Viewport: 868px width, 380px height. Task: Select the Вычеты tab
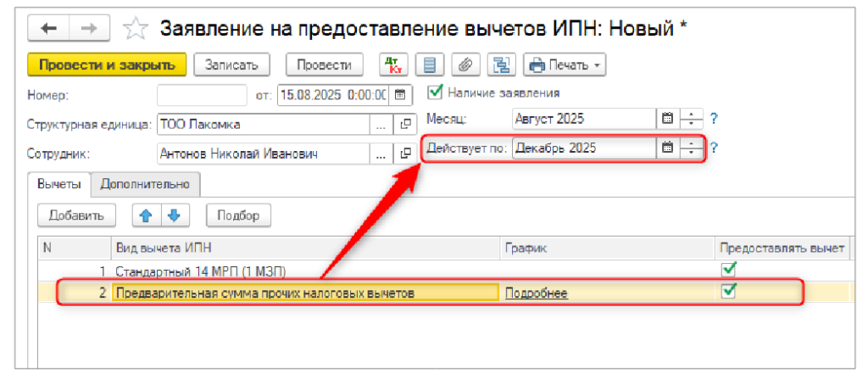pyautogui.click(x=61, y=183)
